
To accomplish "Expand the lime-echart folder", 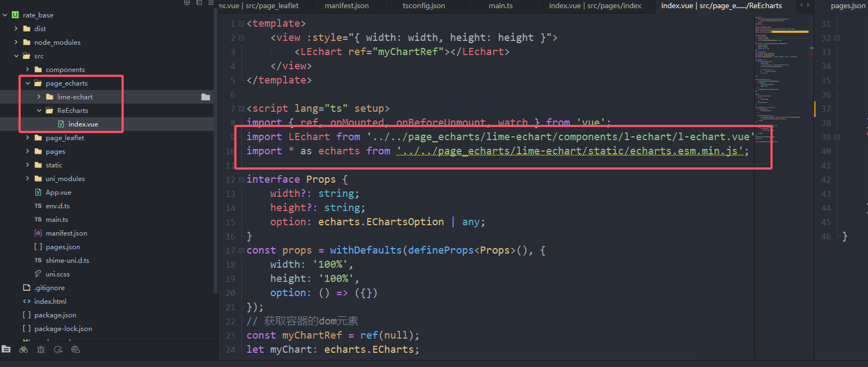I will 39,97.
